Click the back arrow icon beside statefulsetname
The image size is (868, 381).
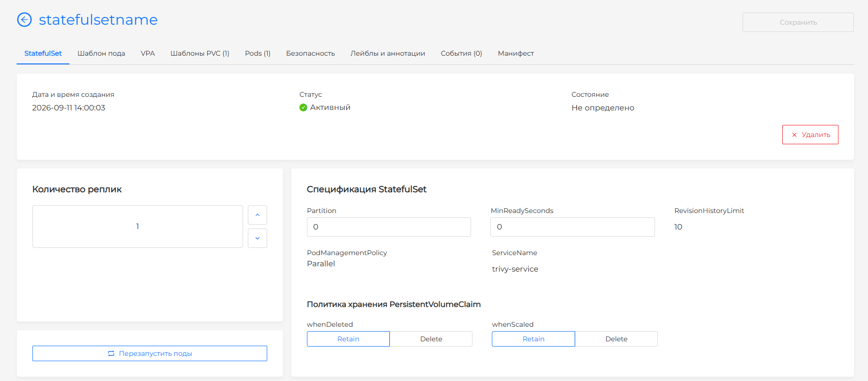pyautogui.click(x=24, y=20)
